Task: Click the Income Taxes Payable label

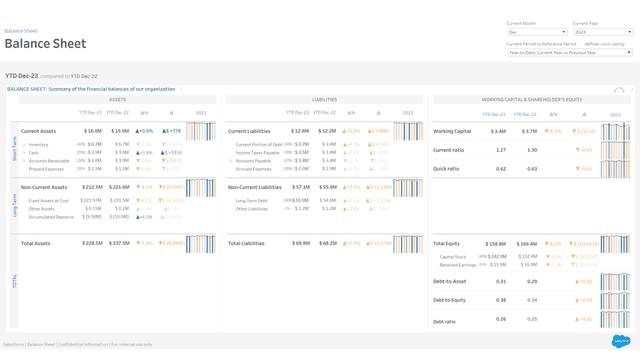Action: [x=257, y=153]
